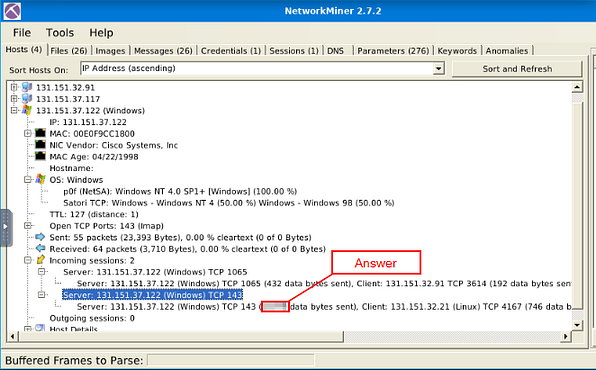Viewport: 596px width, 370px height.
Task: Switch to the Anomalies tab
Action: tap(507, 51)
